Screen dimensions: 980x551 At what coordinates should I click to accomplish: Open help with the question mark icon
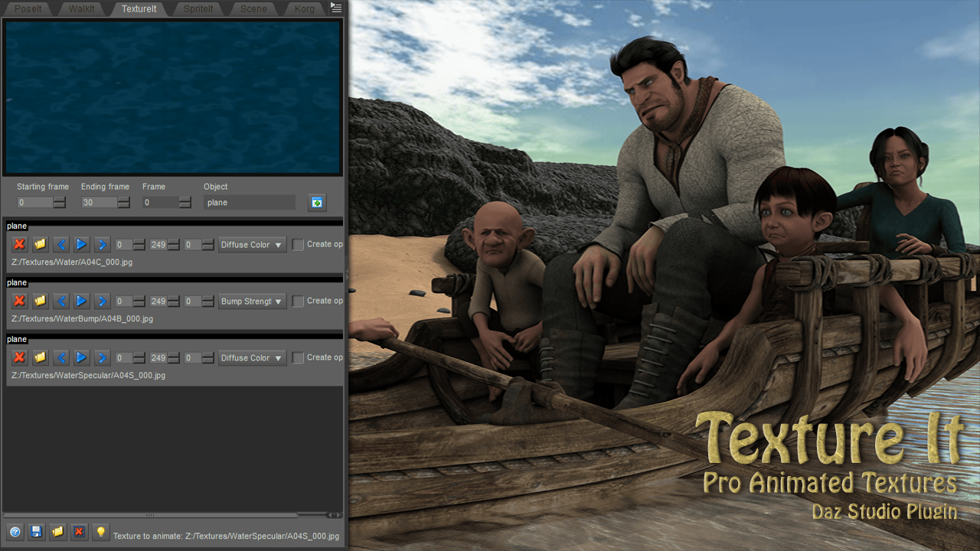pos(15,532)
